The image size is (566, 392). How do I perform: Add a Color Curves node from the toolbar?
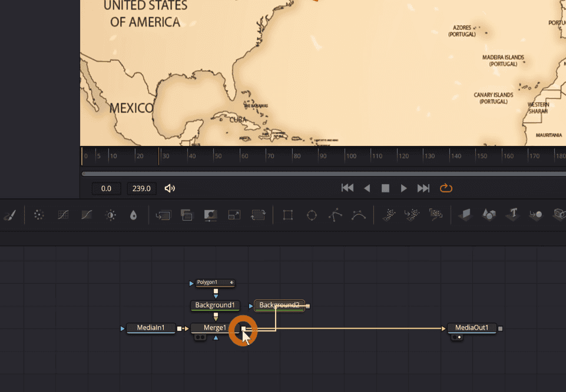click(x=63, y=215)
